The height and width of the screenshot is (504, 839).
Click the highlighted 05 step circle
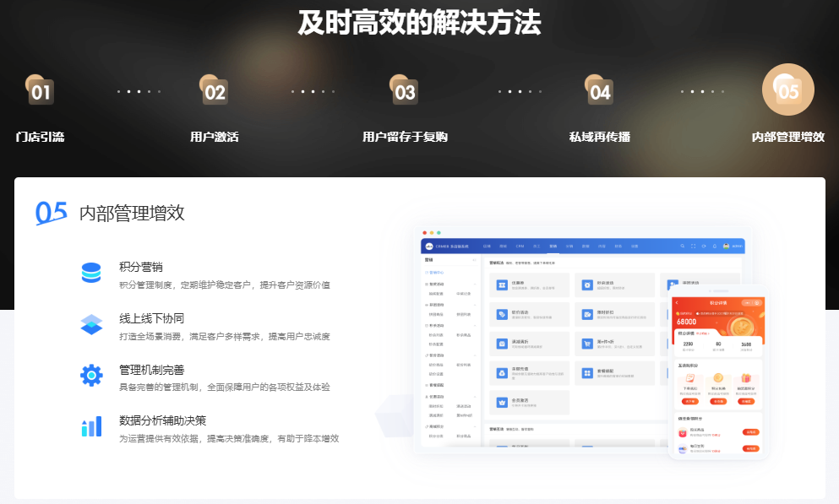(x=787, y=89)
